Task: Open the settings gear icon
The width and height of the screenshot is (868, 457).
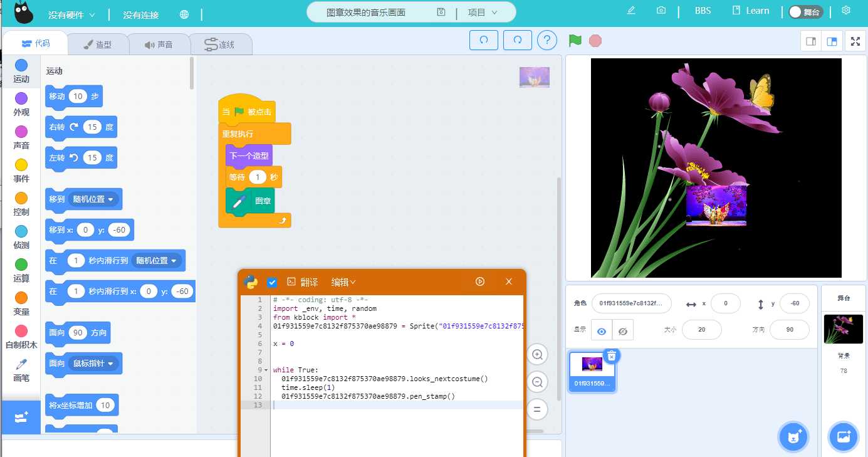Action: pyautogui.click(x=846, y=11)
